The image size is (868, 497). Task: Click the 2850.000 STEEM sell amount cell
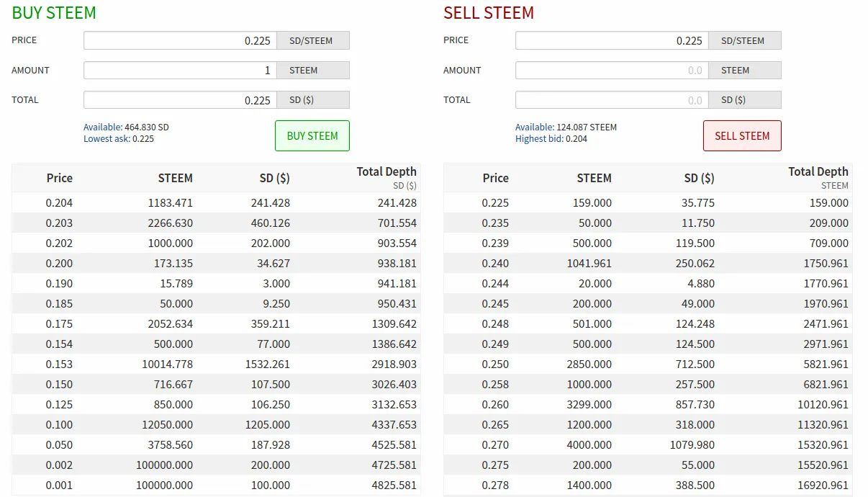[x=589, y=364]
